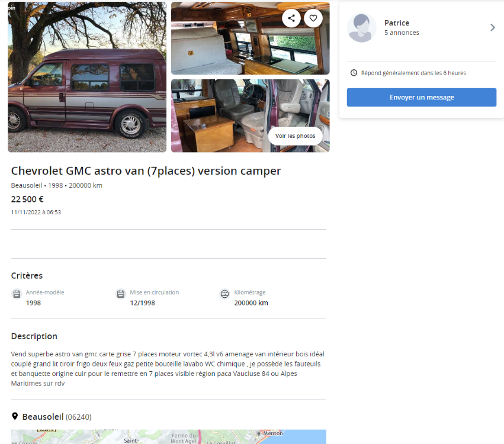Open Patrice's profile via the chevron arrow
The width and height of the screenshot is (504, 444).
(x=492, y=28)
